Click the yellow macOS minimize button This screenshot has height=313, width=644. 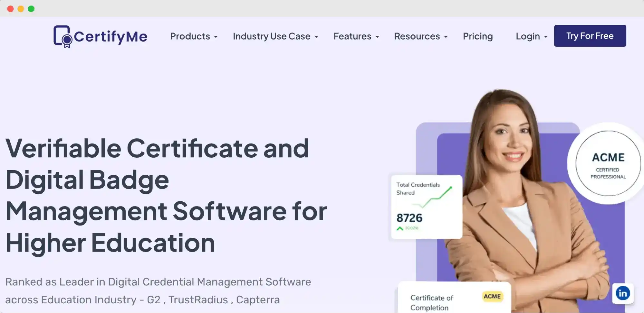21,9
